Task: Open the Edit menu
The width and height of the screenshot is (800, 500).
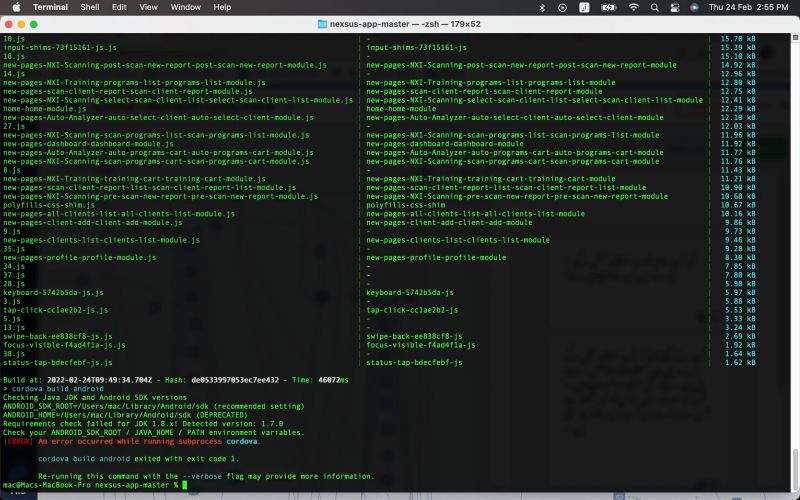Action: (x=119, y=7)
